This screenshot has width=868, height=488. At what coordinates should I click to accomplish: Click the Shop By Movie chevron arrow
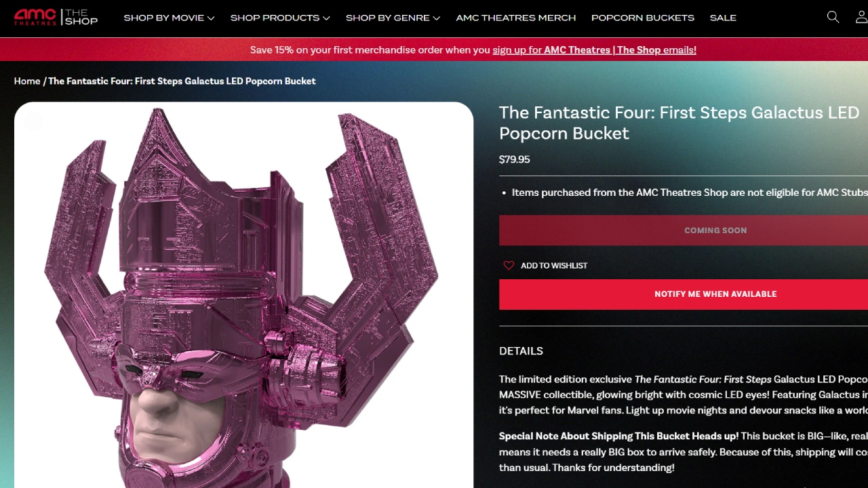[211, 18]
